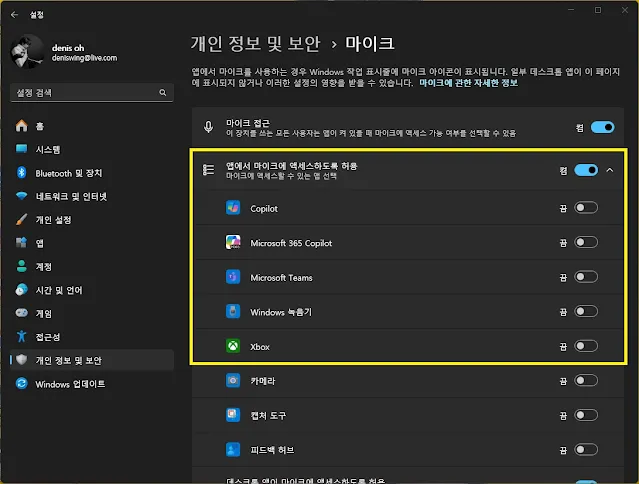Turn on the 캡처 도구 microphone switch
The height and width of the screenshot is (484, 639).
click(x=586, y=415)
